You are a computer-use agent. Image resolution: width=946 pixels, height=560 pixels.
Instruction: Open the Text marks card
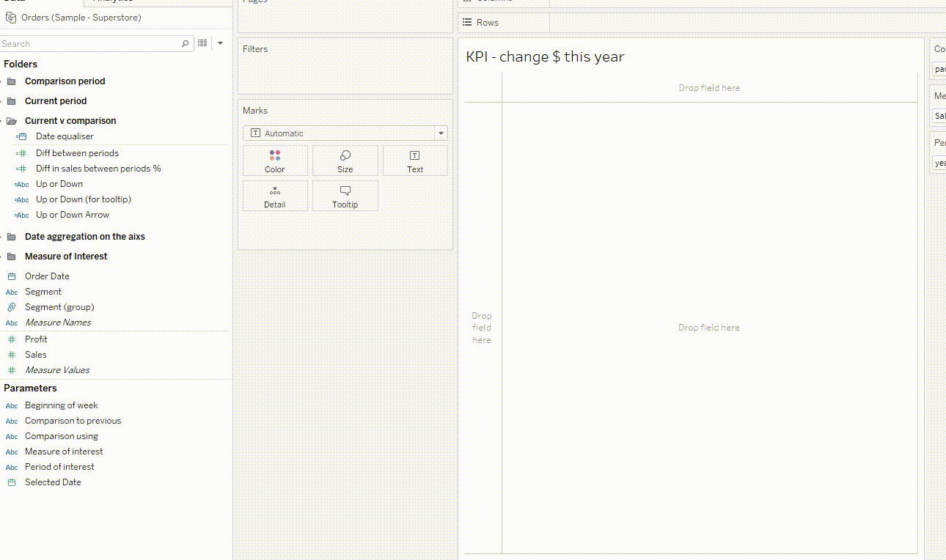[415, 161]
